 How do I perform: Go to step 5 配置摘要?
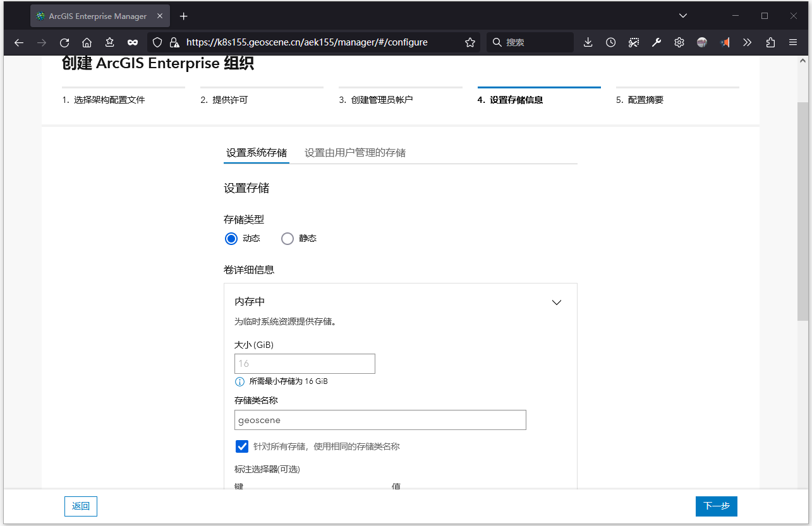point(639,100)
